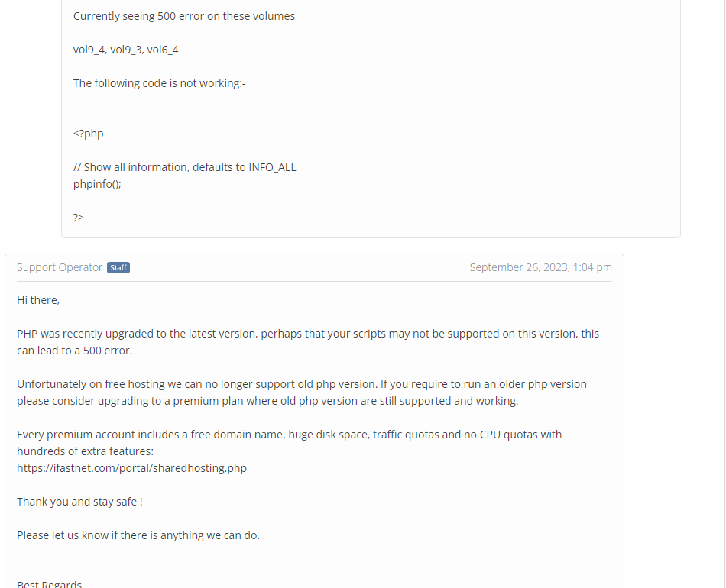Click the "Thank you and stay safe !" line

[x=79, y=502]
